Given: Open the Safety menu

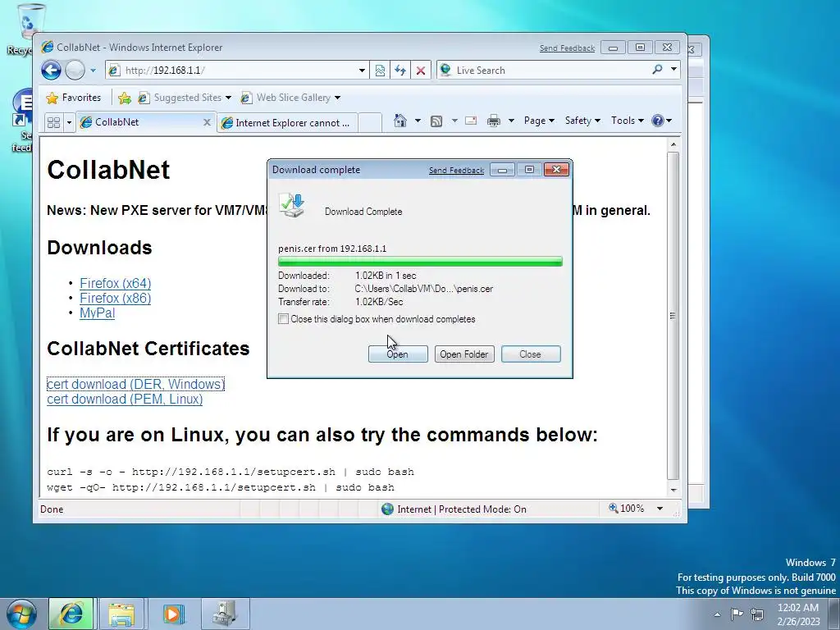Looking at the screenshot, I should (582, 121).
